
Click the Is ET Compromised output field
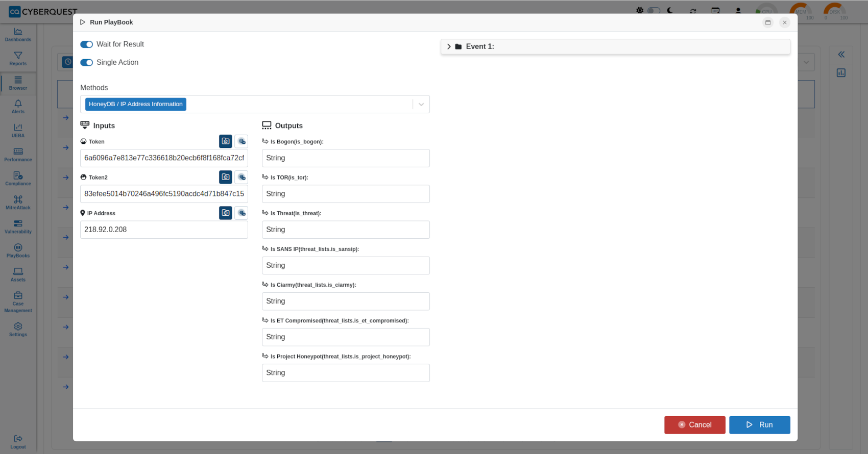point(346,337)
